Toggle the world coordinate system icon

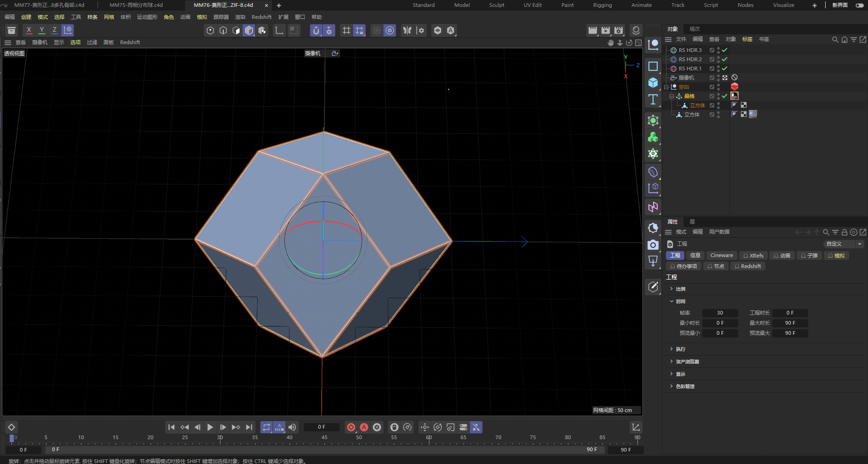click(68, 30)
